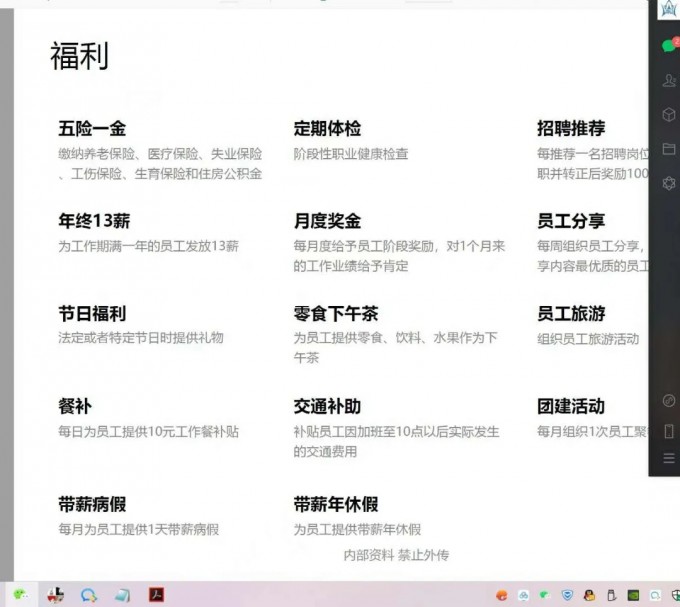Click the 五险一金 heading
Screen dimensions: 680x607
(92, 128)
